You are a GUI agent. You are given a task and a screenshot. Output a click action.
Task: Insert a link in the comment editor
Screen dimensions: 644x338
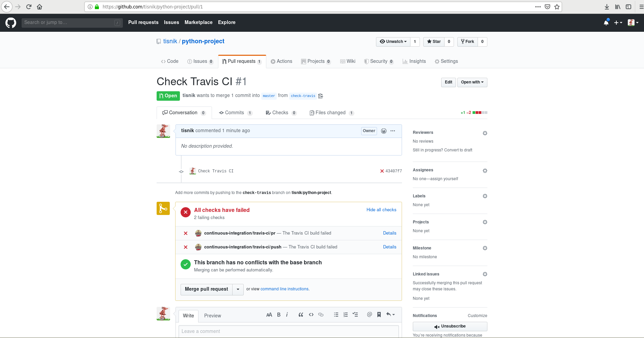321,315
